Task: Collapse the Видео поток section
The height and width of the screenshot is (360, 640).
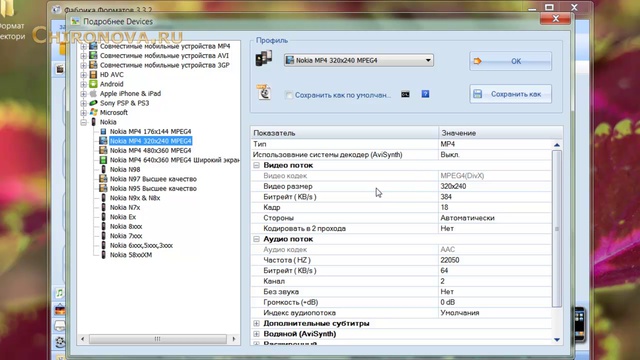Action: [256, 165]
